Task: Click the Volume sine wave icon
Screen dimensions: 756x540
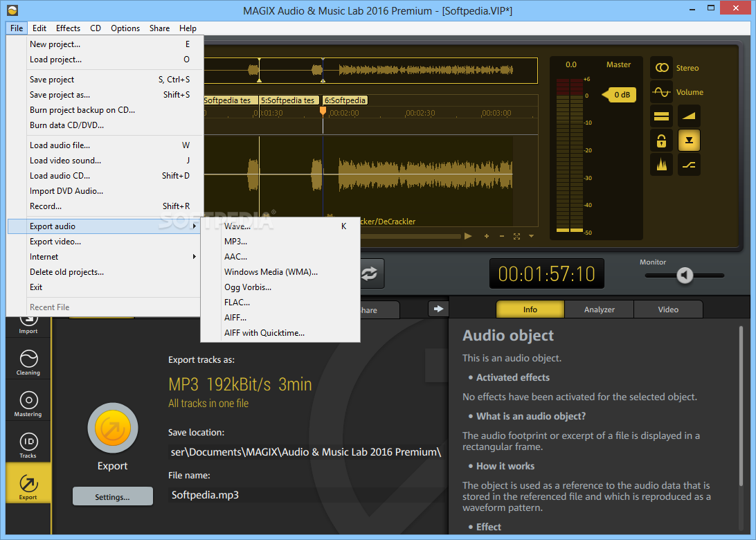Action: [662, 92]
